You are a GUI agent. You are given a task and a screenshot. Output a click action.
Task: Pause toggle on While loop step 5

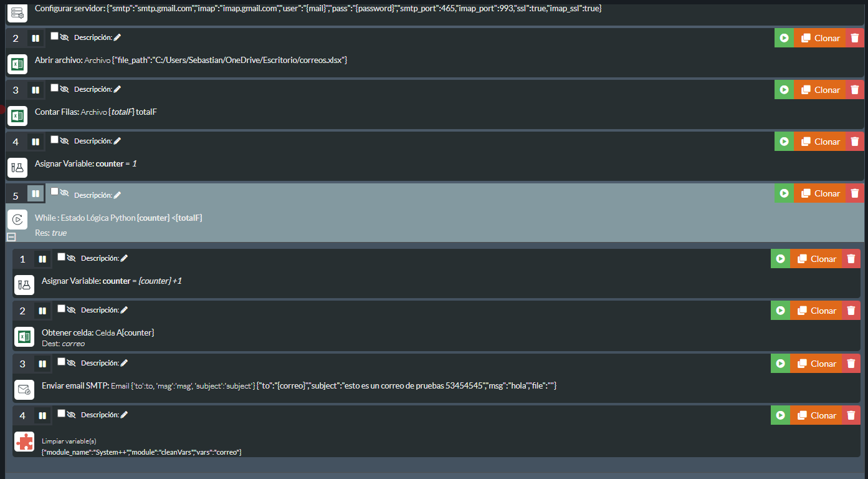point(36,194)
